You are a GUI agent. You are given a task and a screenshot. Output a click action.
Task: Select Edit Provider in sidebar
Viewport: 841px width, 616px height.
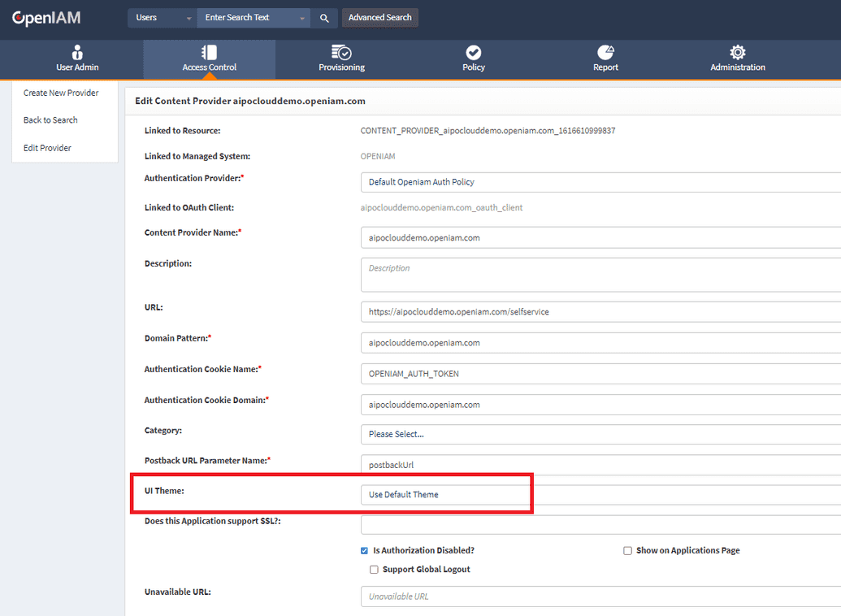point(47,148)
